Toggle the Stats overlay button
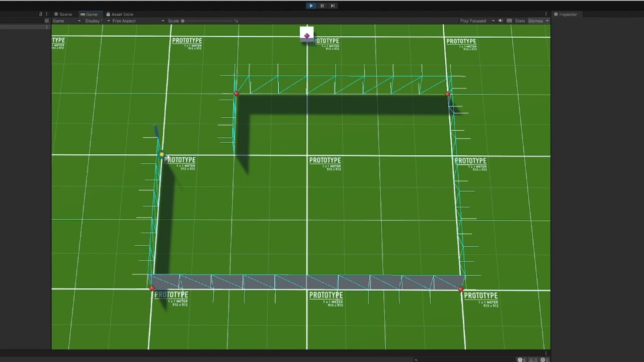644x362 pixels. [520, 21]
